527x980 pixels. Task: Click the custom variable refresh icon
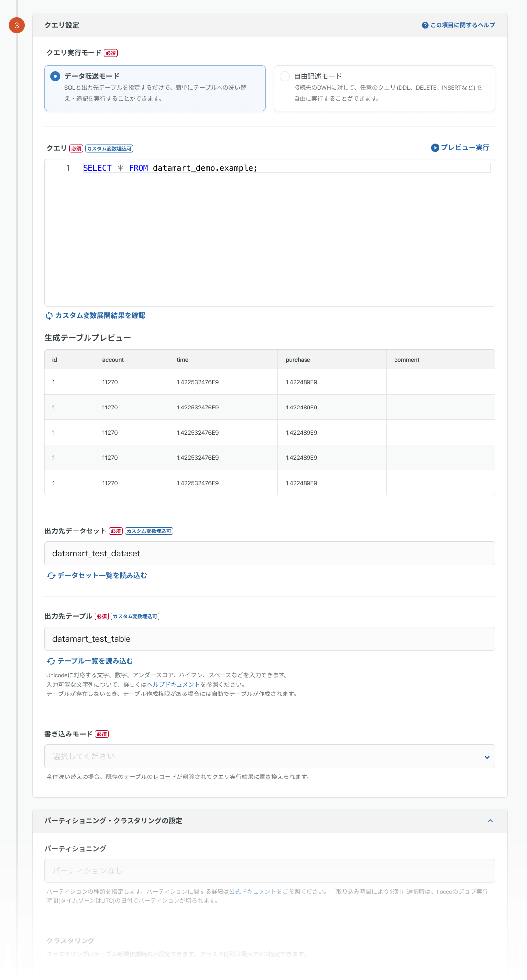[x=49, y=316]
